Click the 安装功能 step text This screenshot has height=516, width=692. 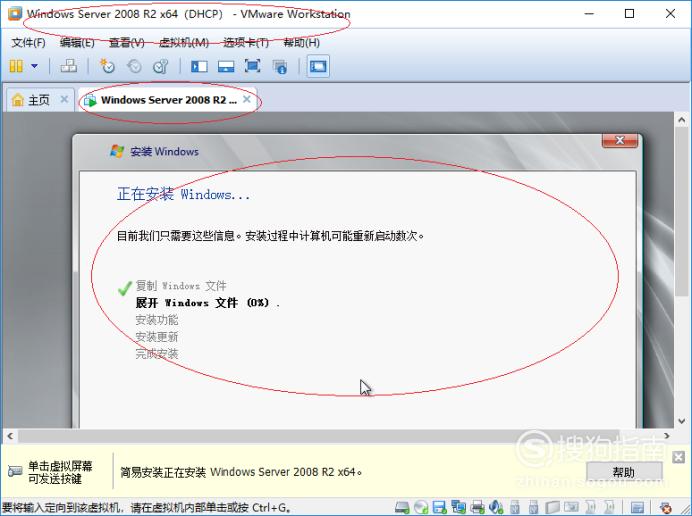click(157, 320)
